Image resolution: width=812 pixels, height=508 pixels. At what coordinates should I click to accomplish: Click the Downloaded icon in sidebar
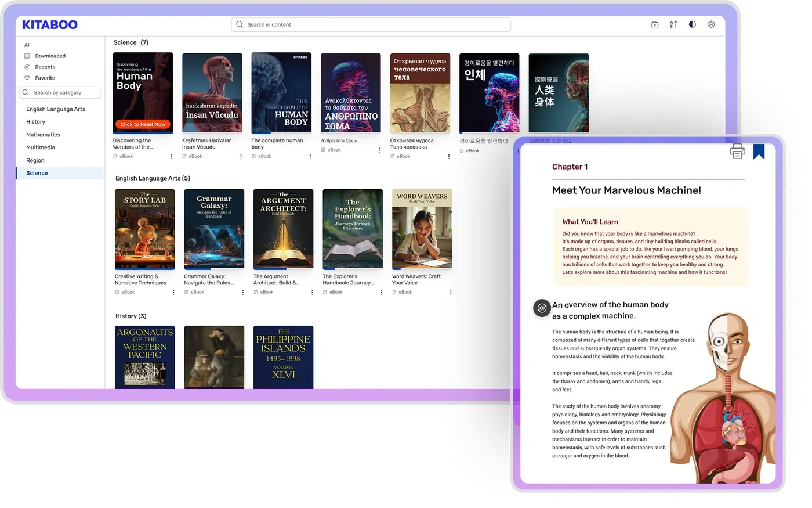(x=27, y=56)
